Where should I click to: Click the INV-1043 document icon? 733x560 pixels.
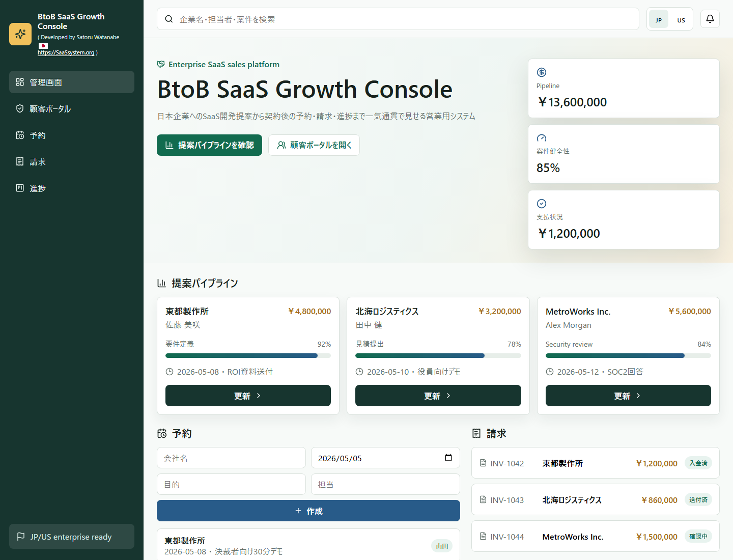click(483, 499)
